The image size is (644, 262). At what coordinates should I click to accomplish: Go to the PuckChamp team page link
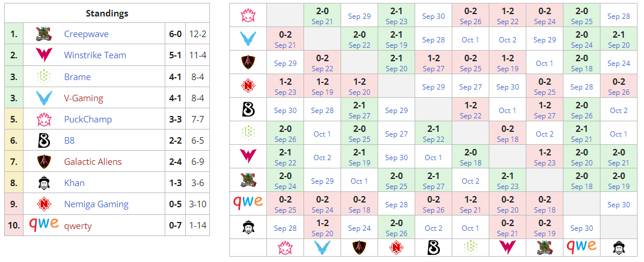[x=86, y=120]
